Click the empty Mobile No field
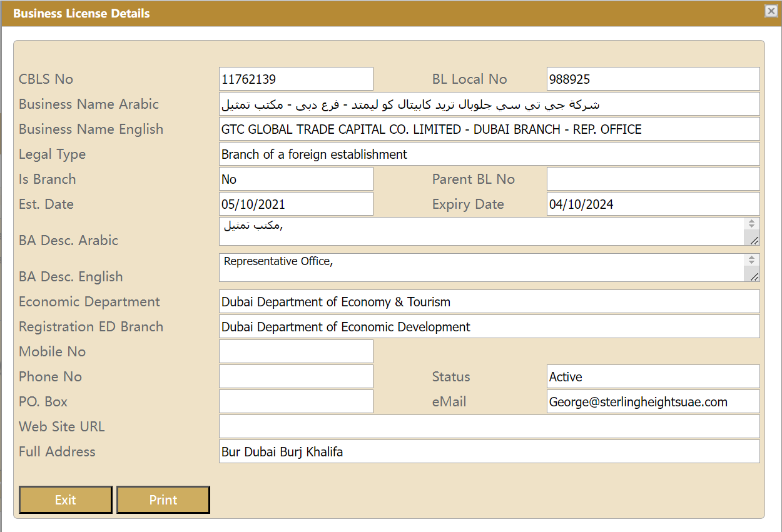This screenshot has height=532, width=782. click(296, 351)
